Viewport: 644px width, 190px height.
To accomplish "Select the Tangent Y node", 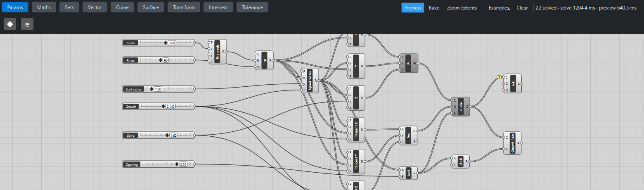I will click(356, 161).
